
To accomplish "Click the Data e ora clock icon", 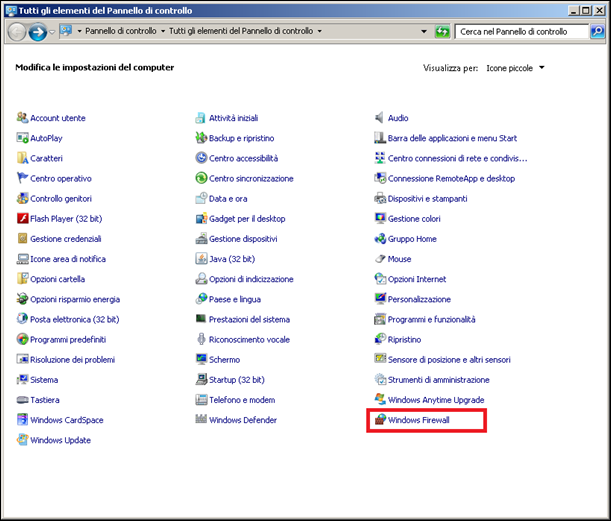I will point(201,198).
